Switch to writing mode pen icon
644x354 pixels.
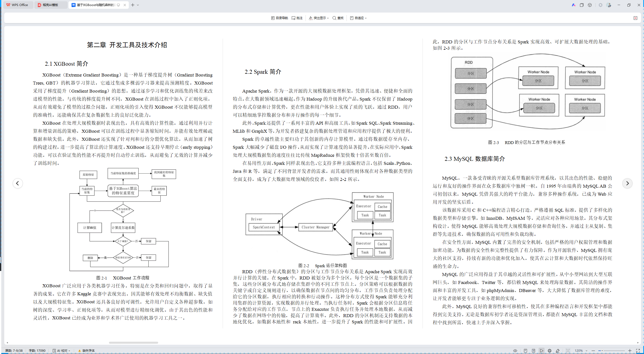pyautogui.click(x=558, y=351)
